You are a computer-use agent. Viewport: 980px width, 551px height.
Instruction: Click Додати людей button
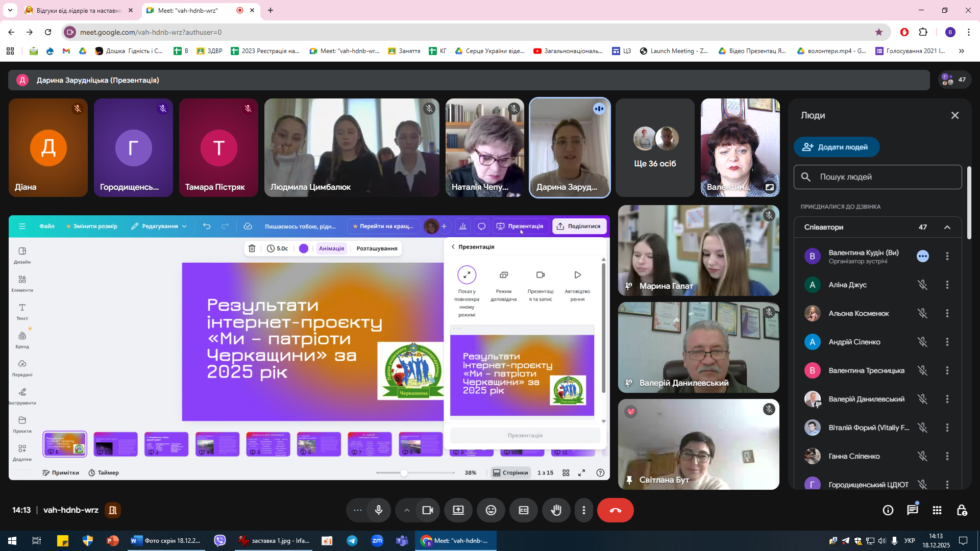point(836,147)
